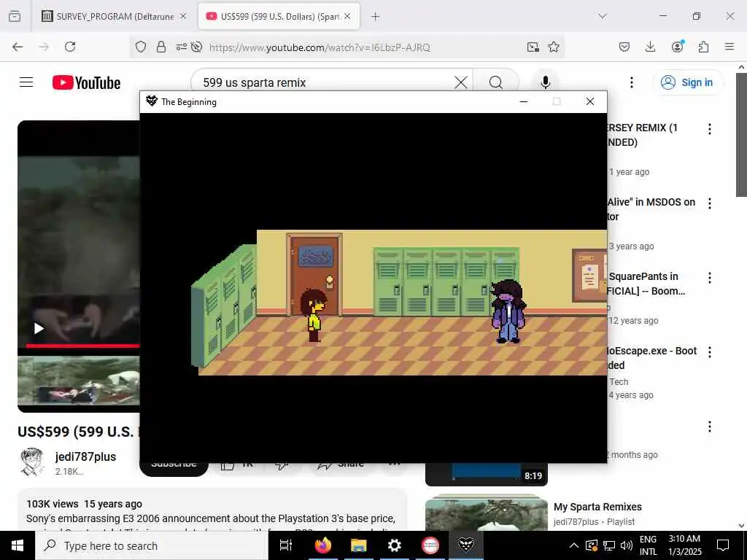This screenshot has width=747, height=560.
Task: Open site permissions icon in address bar
Action: (182, 47)
